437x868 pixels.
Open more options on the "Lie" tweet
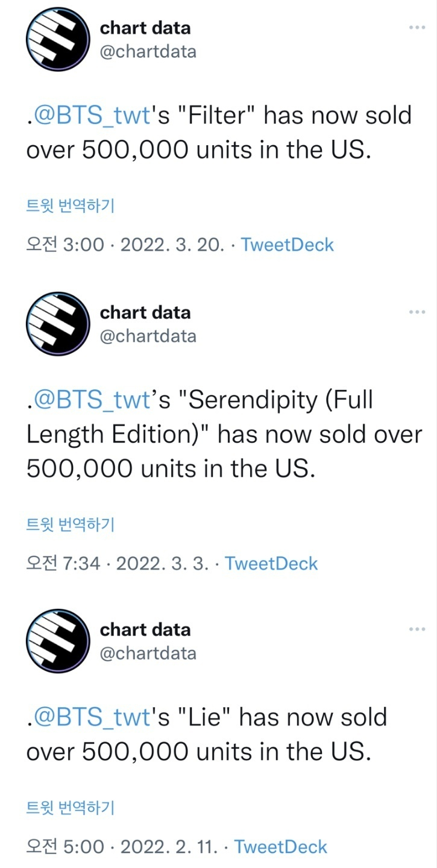tap(417, 629)
